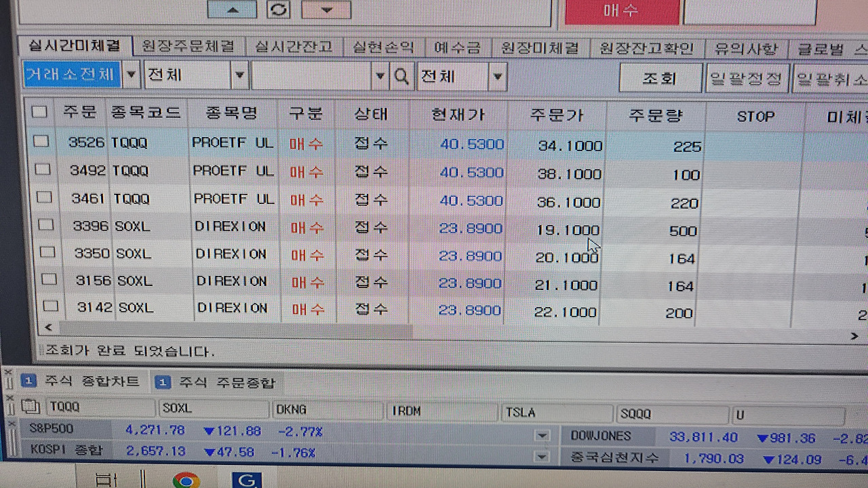This screenshot has width=868, height=488.
Task: Click order price 22.1000
Action: tap(566, 312)
